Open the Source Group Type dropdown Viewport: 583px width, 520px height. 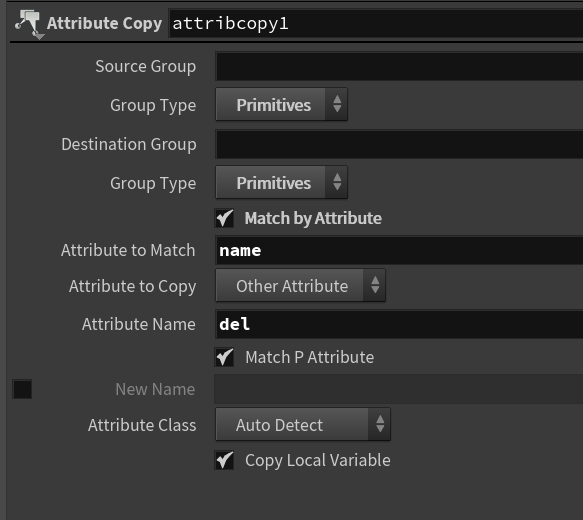(x=281, y=104)
